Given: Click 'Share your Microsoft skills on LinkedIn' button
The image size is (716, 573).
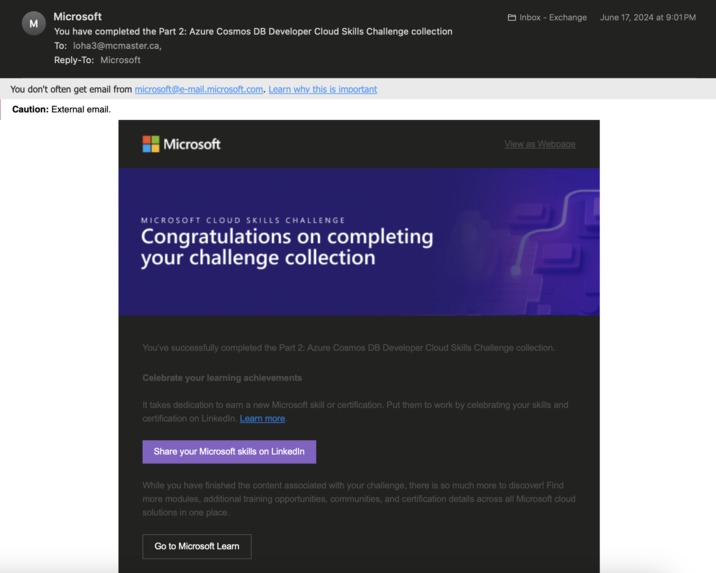Looking at the screenshot, I should coord(229,452).
